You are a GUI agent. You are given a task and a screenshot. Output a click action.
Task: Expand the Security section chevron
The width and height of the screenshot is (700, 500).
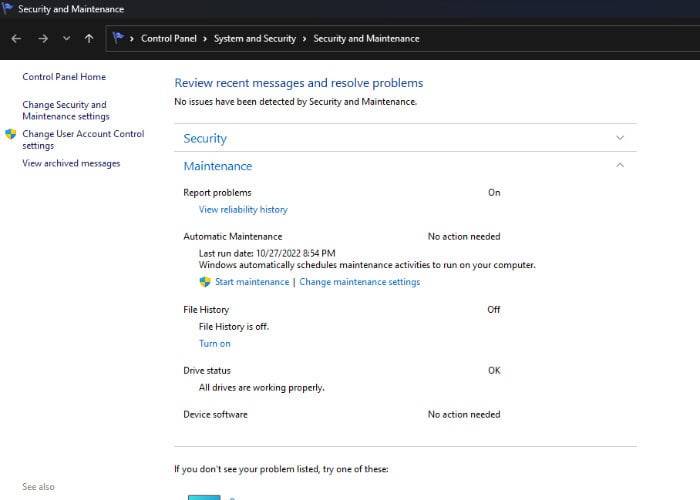coord(620,138)
